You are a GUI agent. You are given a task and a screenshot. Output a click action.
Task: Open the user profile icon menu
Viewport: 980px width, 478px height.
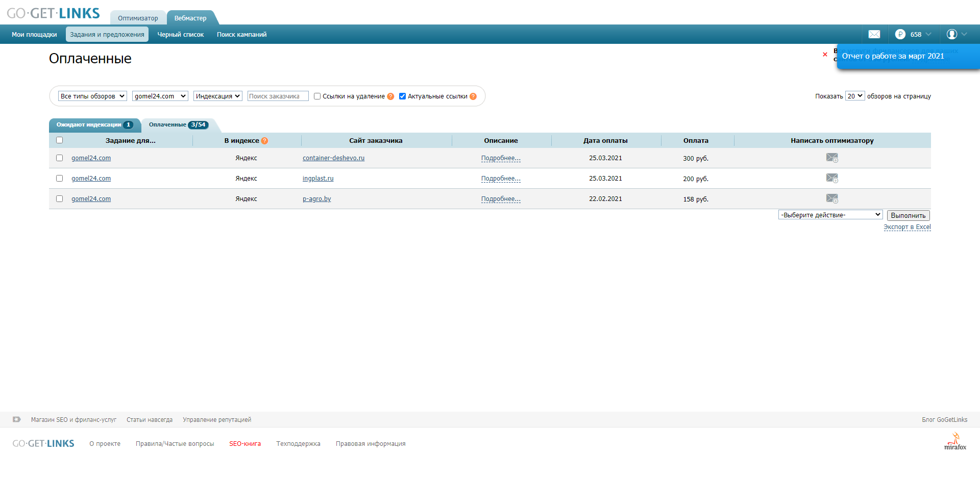click(x=951, y=34)
